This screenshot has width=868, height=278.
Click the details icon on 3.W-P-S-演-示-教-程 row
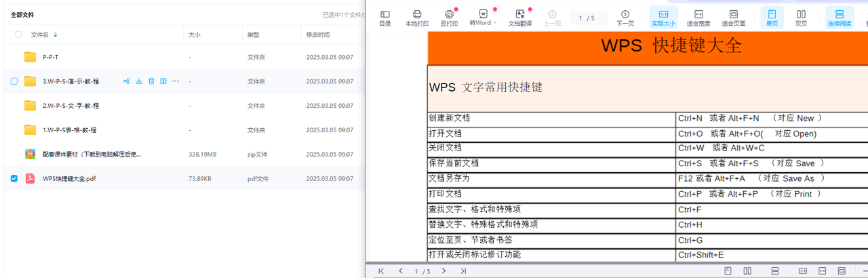[163, 81]
